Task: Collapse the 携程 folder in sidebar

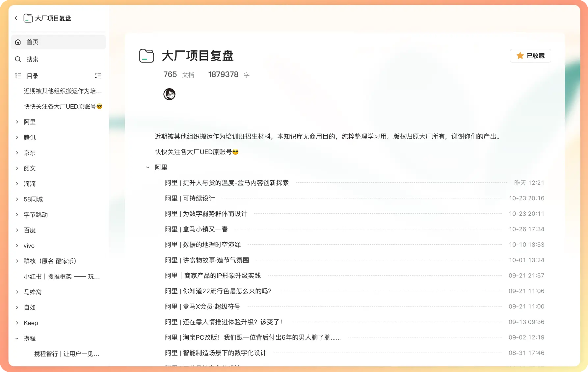Action: [17, 338]
